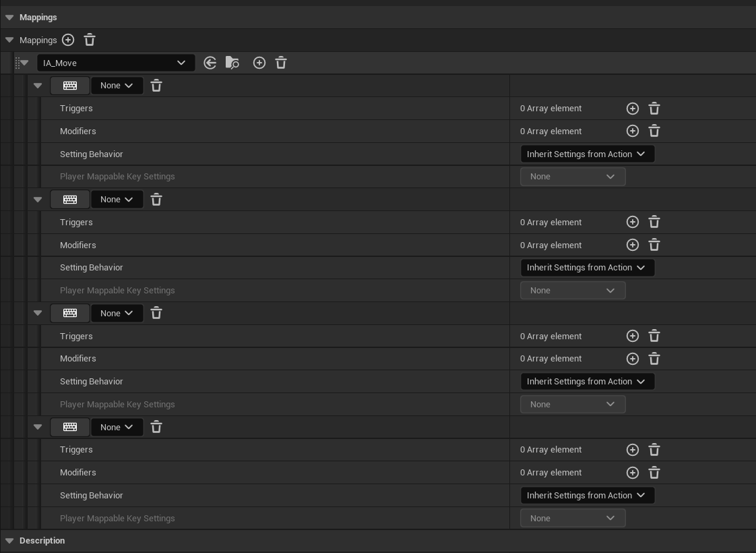Click keyboard key selector of first binding
Screen dimensions: 756x553
pos(70,86)
